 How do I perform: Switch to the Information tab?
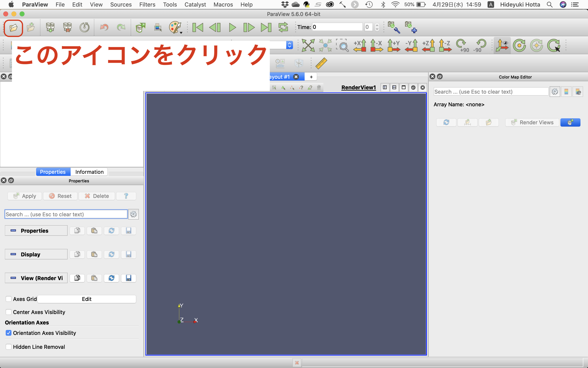(x=89, y=172)
